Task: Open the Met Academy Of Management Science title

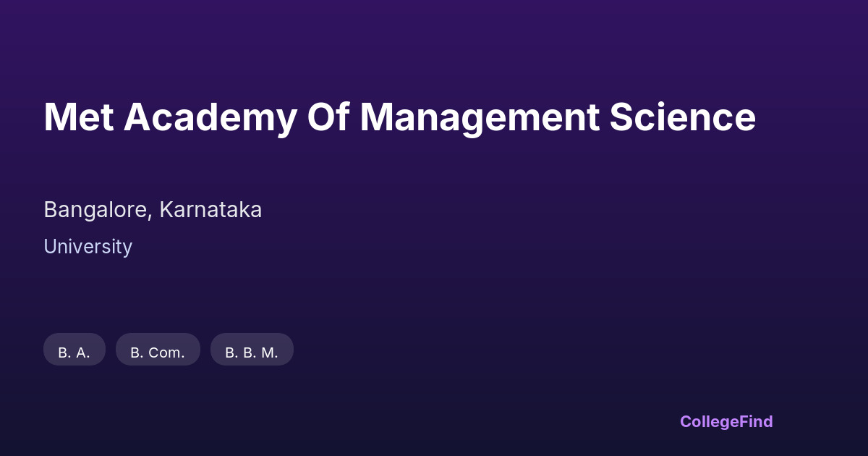Action: (x=399, y=117)
